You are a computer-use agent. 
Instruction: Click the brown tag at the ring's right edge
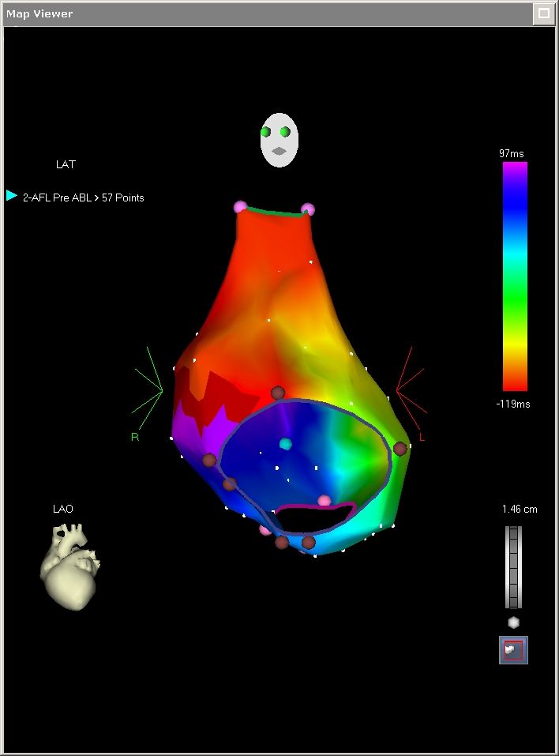coord(400,449)
